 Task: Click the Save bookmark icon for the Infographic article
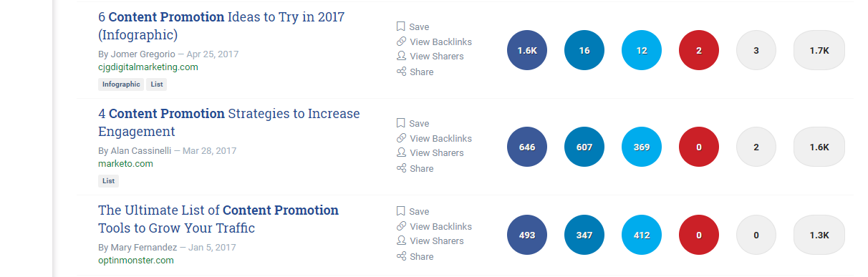pyautogui.click(x=401, y=26)
